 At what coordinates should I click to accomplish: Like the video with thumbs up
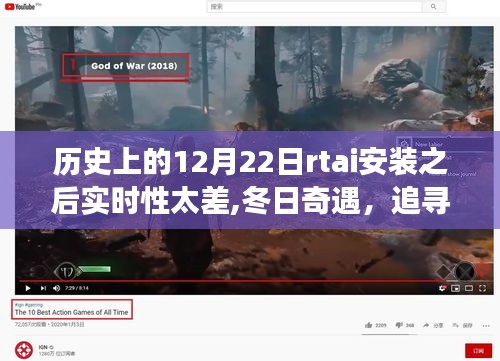click(369, 325)
